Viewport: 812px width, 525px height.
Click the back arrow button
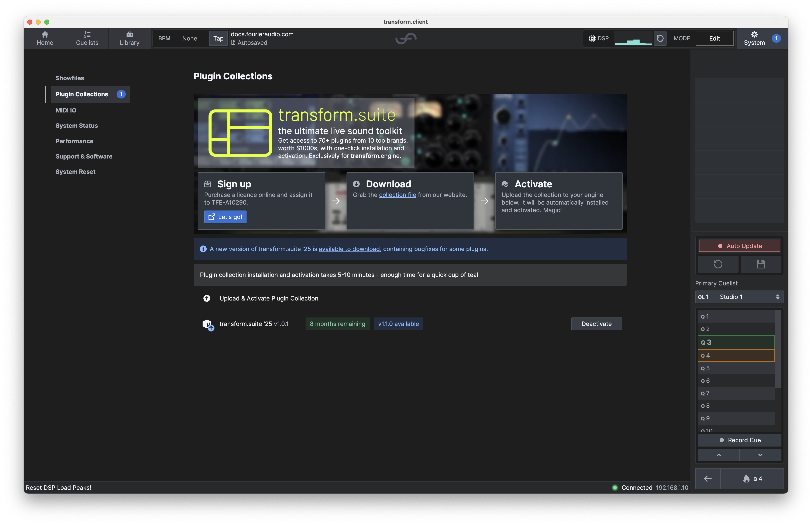coord(708,479)
